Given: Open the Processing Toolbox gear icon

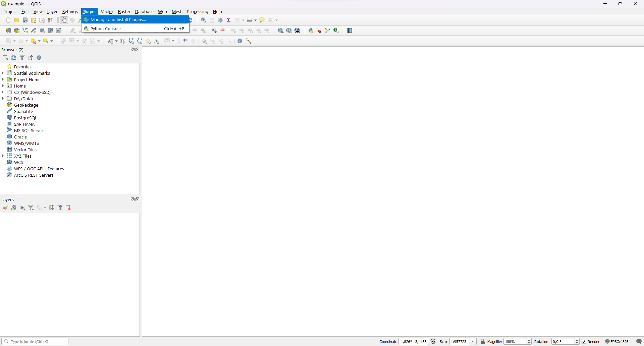Looking at the screenshot, I should [x=220, y=20].
